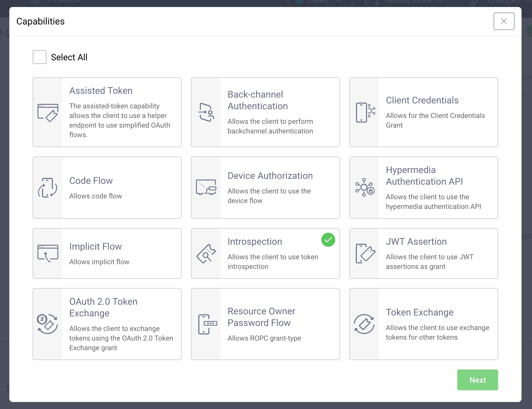
Task: Click the Code Flow icon
Action: point(48,188)
